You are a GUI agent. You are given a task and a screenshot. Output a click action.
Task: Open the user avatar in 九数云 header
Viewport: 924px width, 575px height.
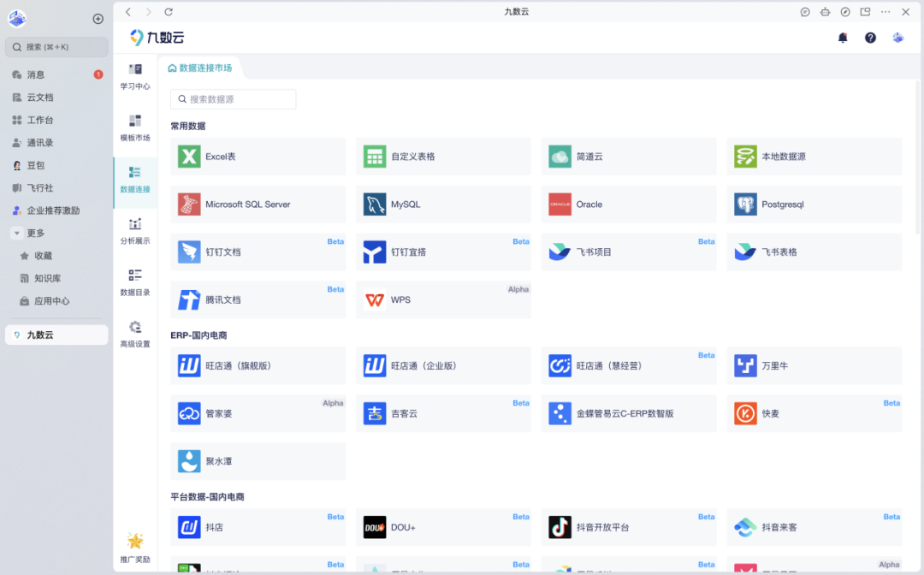[x=898, y=38]
